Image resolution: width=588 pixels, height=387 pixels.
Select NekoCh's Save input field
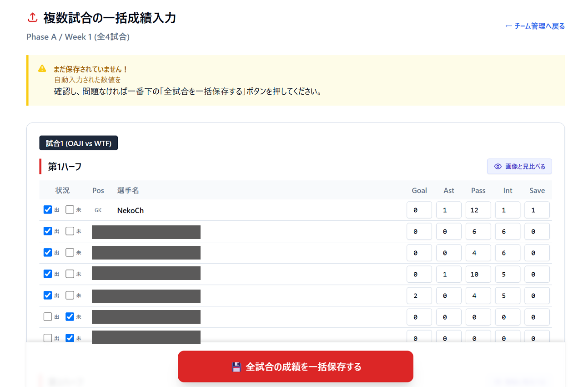pos(537,210)
